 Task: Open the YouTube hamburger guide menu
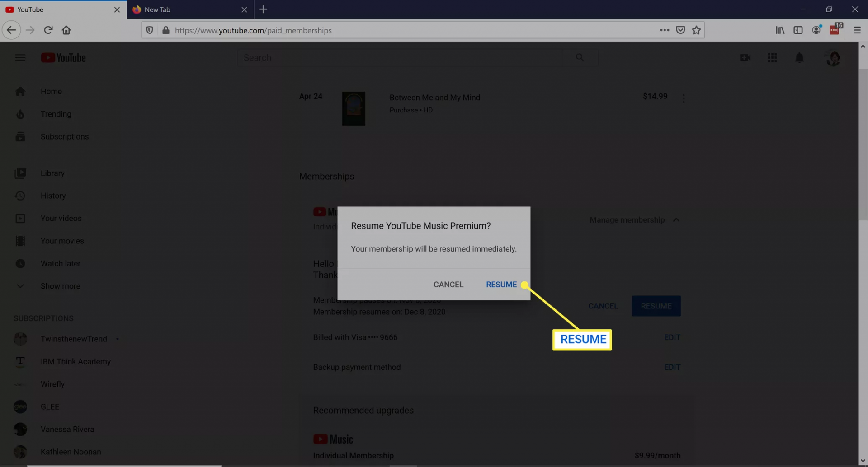20,58
